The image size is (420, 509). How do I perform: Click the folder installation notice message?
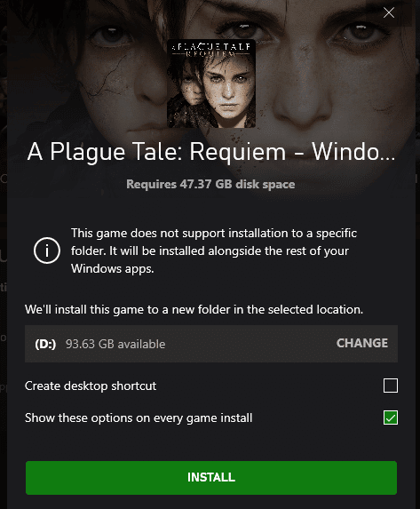[x=214, y=251]
